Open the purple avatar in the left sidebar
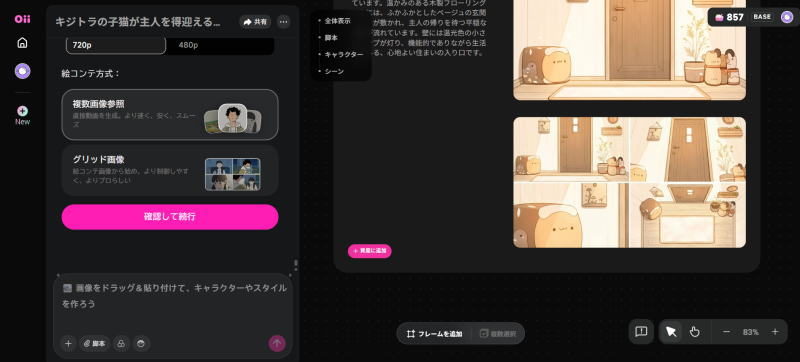Viewport: 800px width, 362px height. click(x=22, y=71)
